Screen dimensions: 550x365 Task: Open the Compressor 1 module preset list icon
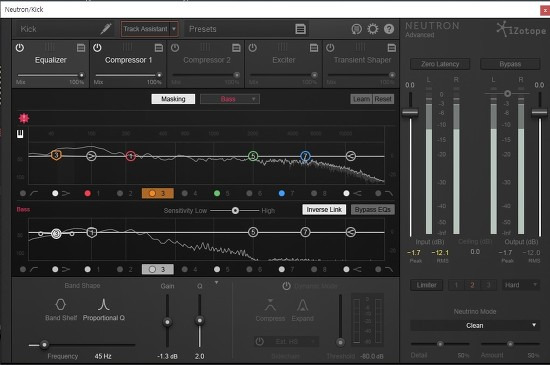click(159, 48)
